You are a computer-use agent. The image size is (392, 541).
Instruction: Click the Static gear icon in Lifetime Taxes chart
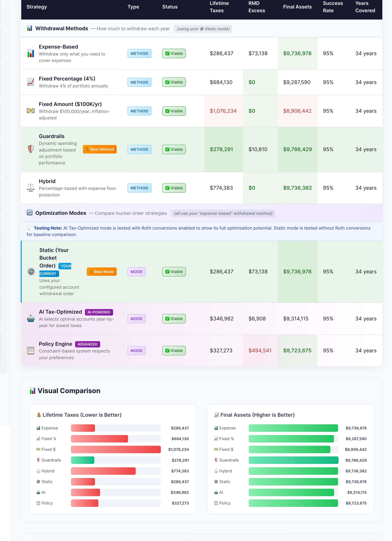pos(38,482)
